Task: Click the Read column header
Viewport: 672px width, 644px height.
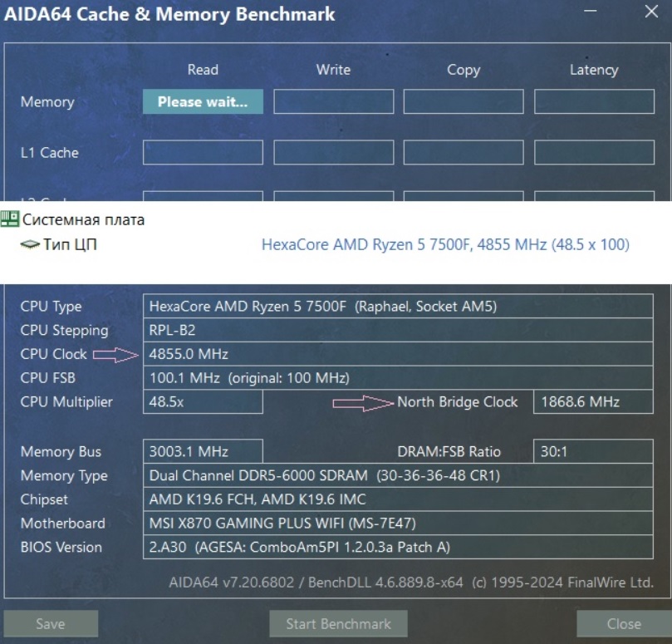Action: 203,70
